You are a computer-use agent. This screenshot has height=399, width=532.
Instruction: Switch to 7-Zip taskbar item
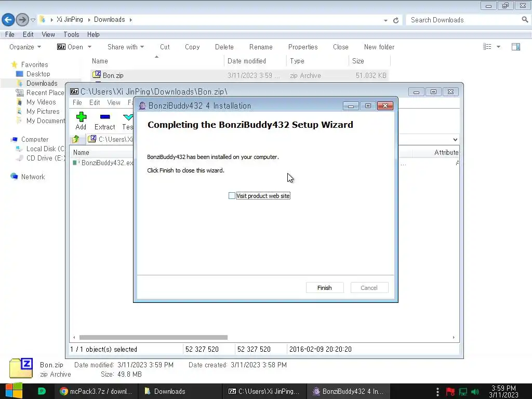coord(264,391)
